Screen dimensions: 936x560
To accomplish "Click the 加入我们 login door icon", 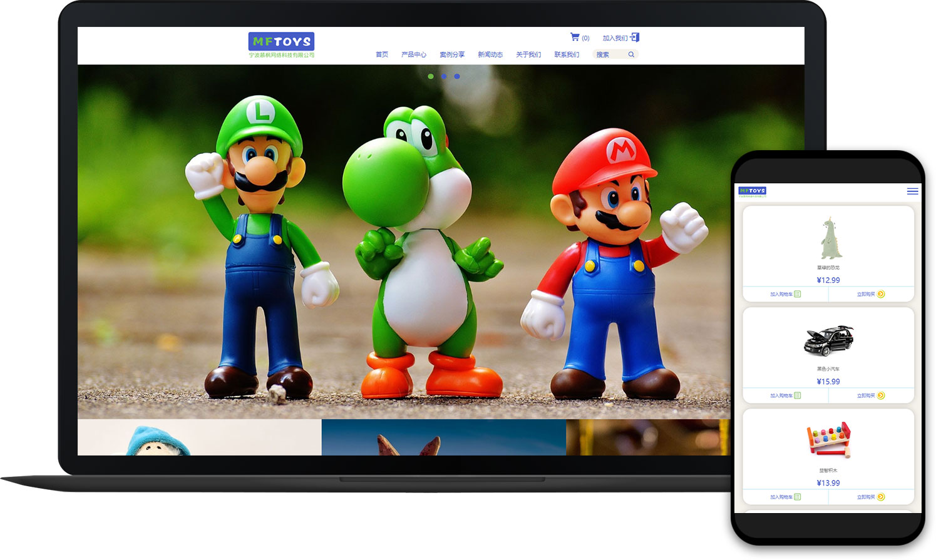I will [x=635, y=38].
